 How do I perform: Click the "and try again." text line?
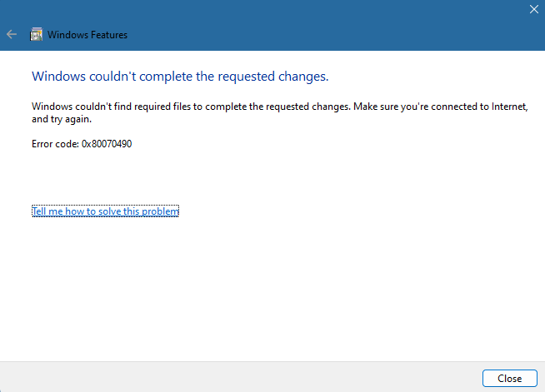click(x=61, y=119)
